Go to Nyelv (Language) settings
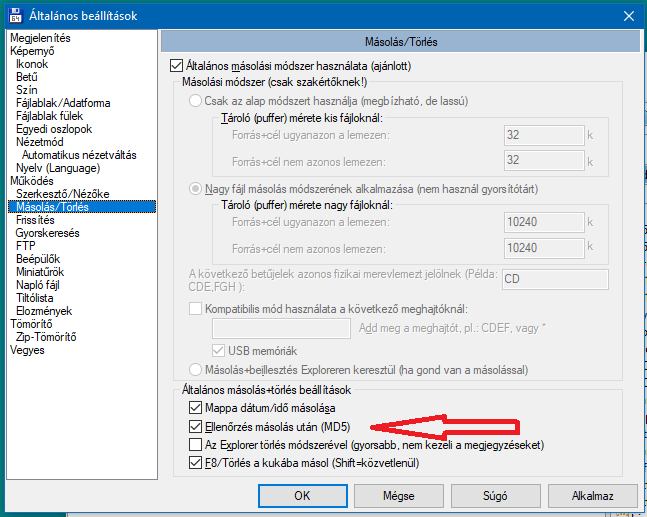 [58, 167]
